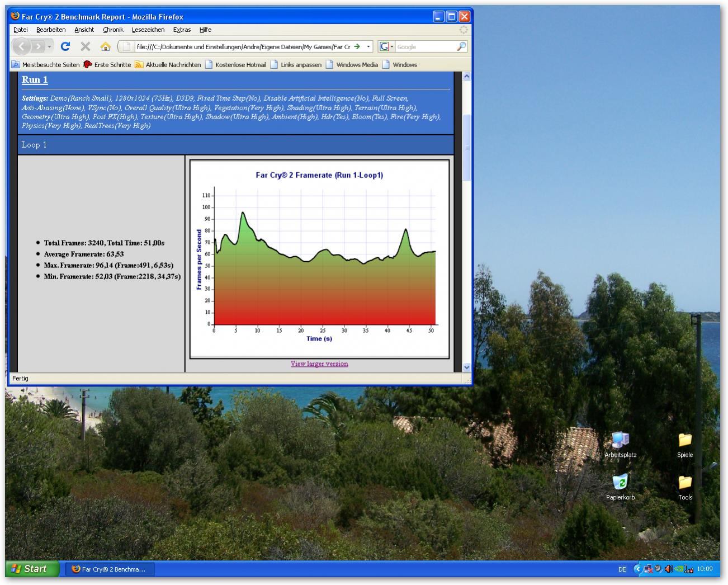Go to the Firefox home page
Image resolution: width=728 pixels, height=585 pixels.
[x=105, y=46]
